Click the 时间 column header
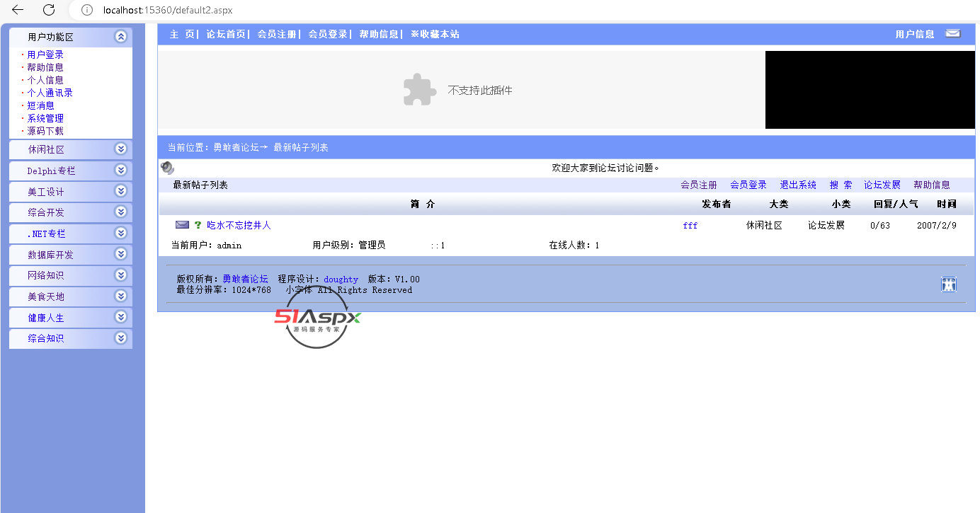Viewport: 980px width, 513px height. 946,204
